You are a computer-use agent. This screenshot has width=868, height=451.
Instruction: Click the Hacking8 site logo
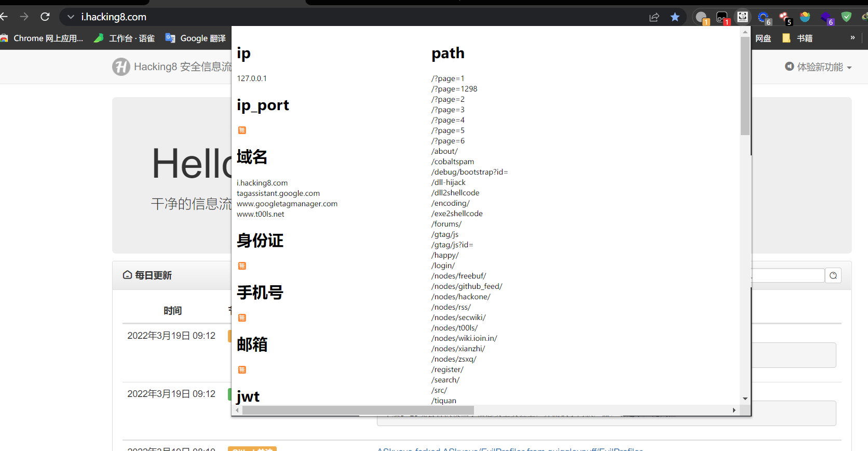click(121, 67)
